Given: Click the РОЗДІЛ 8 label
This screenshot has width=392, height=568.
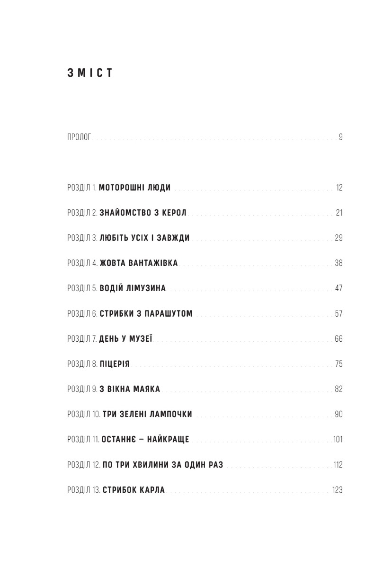Looking at the screenshot, I should (x=83, y=364).
